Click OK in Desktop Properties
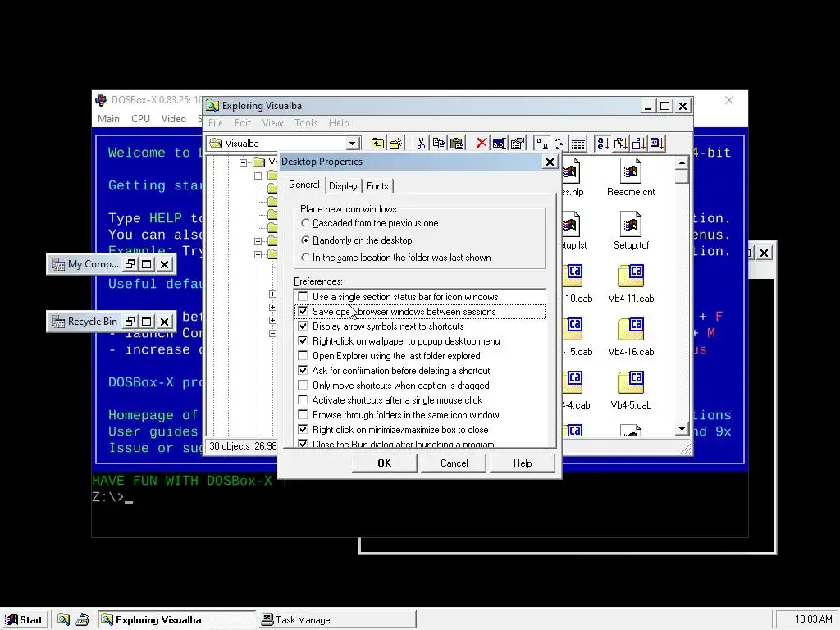840x630 pixels. pyautogui.click(x=384, y=463)
